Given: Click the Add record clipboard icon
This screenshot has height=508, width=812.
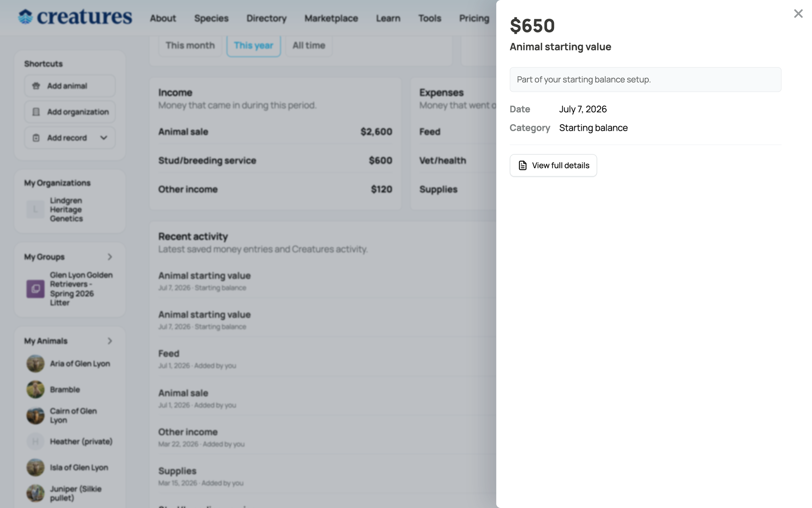Looking at the screenshot, I should [x=36, y=138].
